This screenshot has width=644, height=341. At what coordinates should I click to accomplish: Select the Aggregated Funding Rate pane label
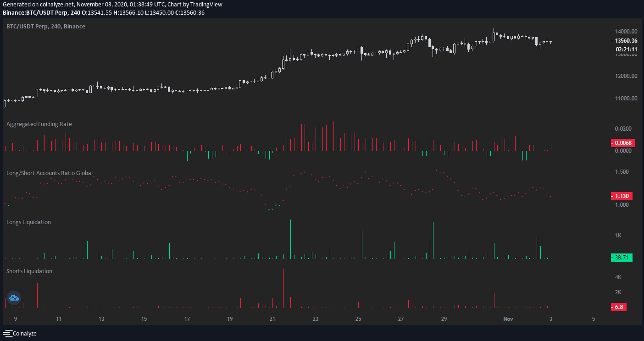click(x=39, y=124)
